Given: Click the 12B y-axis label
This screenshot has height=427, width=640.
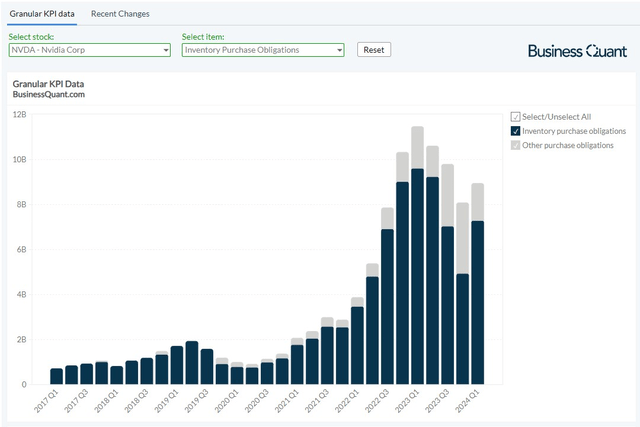Looking at the screenshot, I should [19, 114].
